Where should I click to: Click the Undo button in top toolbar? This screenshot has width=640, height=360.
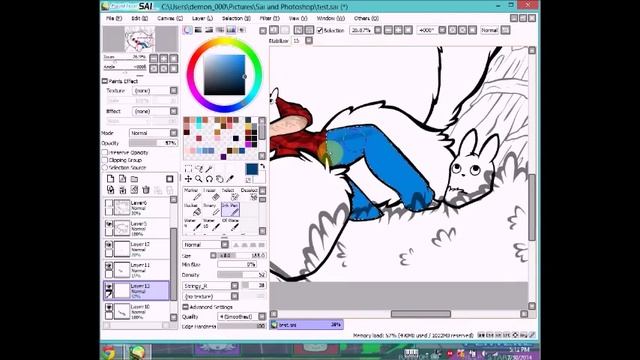[x=274, y=30]
